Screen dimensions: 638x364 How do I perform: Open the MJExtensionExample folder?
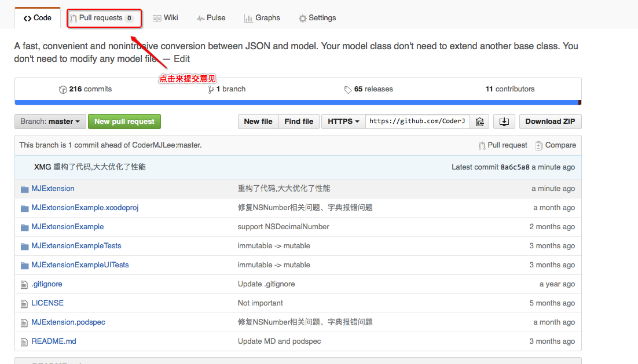point(68,227)
